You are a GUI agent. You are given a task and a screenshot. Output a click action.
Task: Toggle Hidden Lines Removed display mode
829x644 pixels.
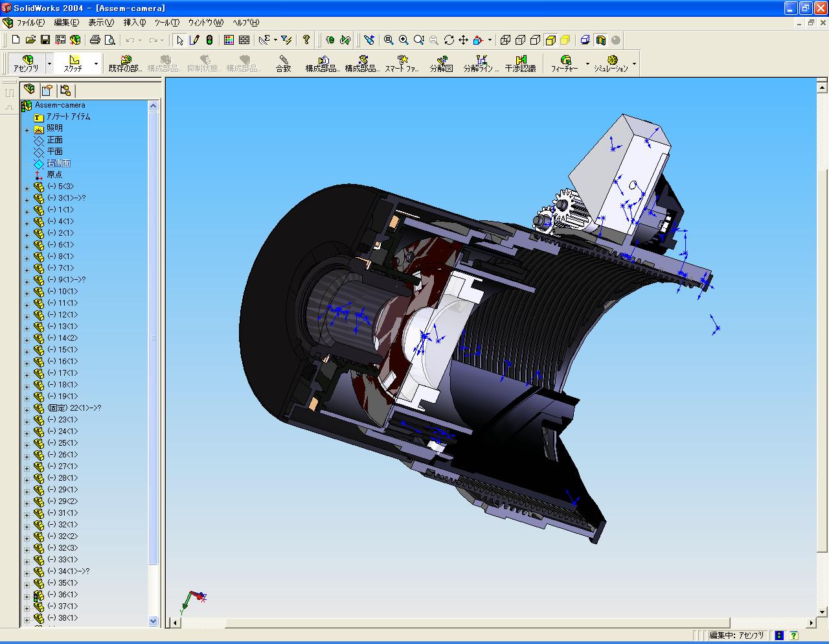point(536,40)
